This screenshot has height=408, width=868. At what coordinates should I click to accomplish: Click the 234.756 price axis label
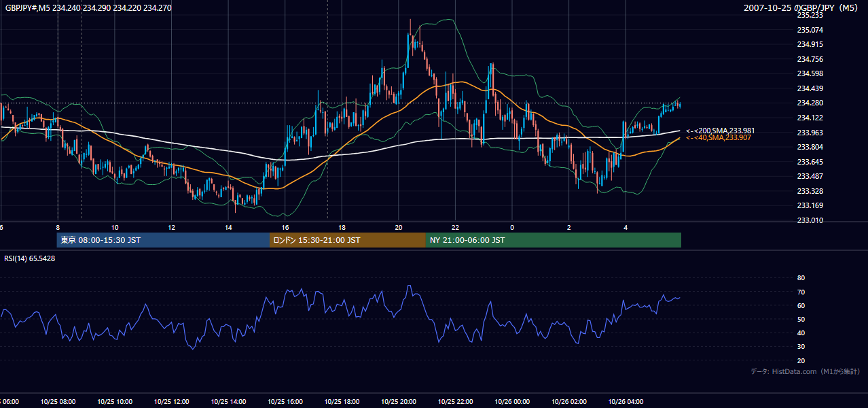810,59
